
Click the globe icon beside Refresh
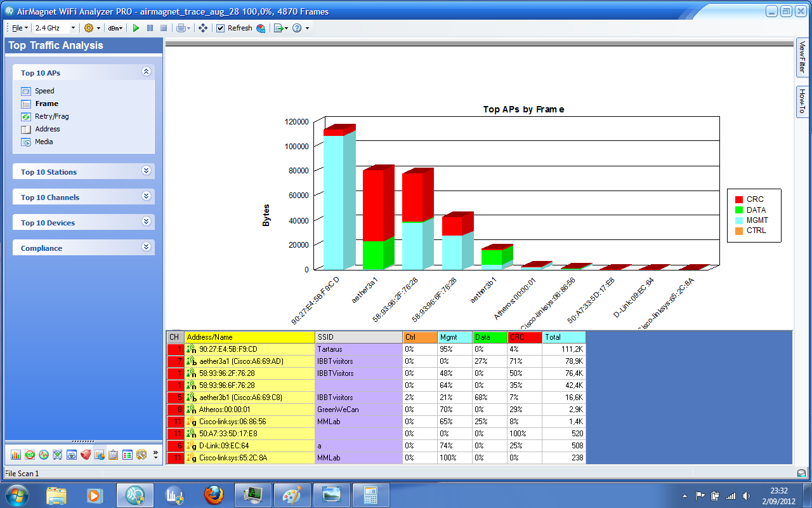261,28
